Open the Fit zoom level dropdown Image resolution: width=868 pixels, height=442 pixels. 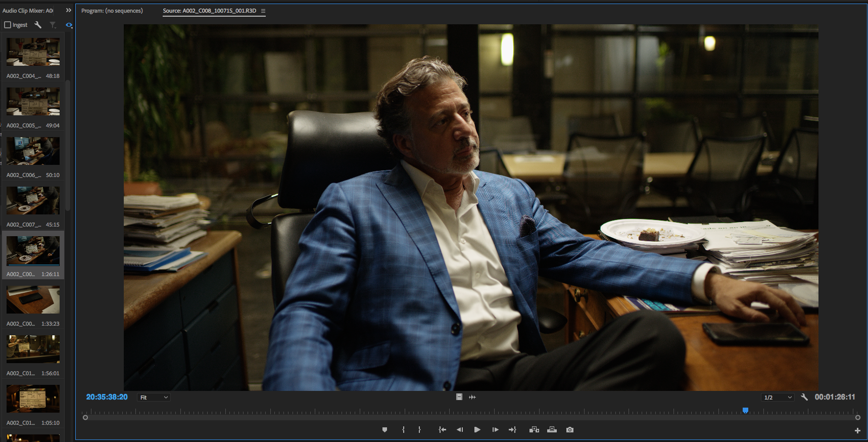click(154, 397)
